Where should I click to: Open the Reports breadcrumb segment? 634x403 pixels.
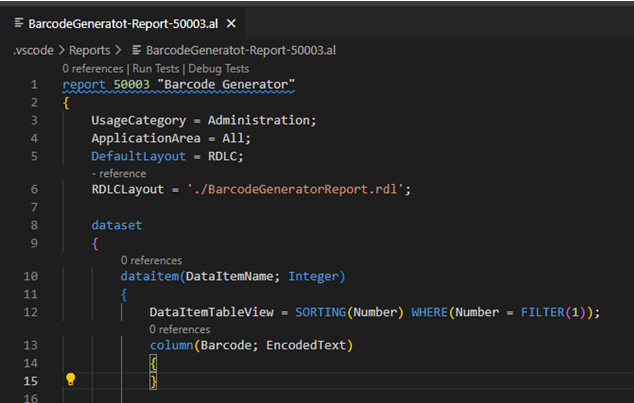pos(89,50)
